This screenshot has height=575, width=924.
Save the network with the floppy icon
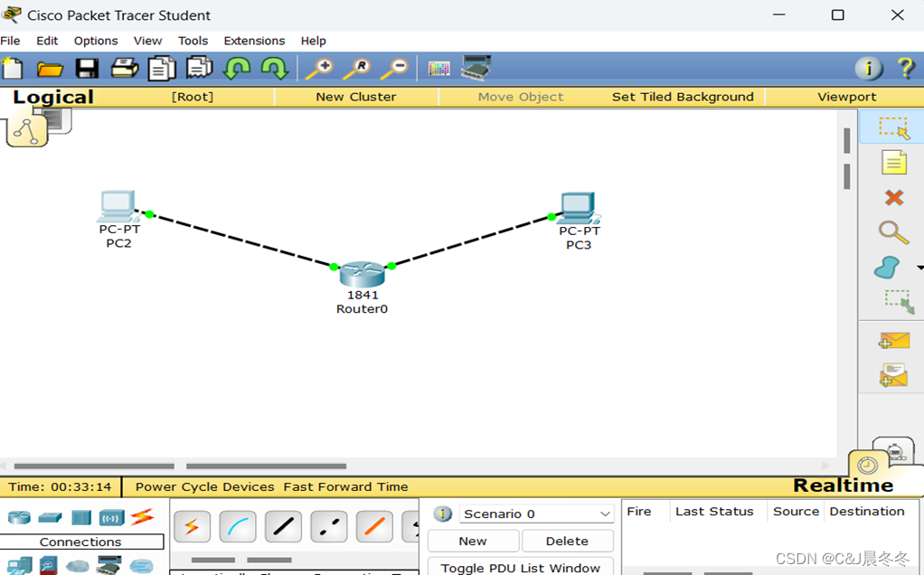[87, 69]
